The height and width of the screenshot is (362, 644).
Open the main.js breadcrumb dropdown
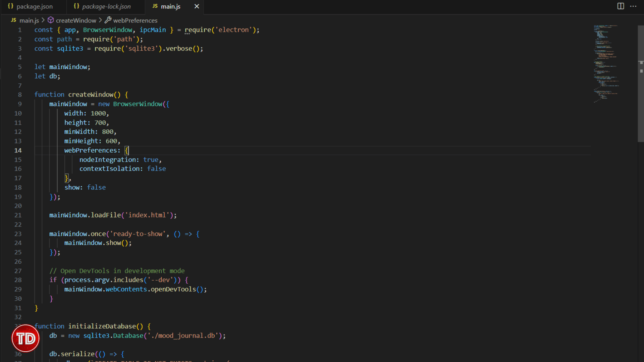coord(29,20)
